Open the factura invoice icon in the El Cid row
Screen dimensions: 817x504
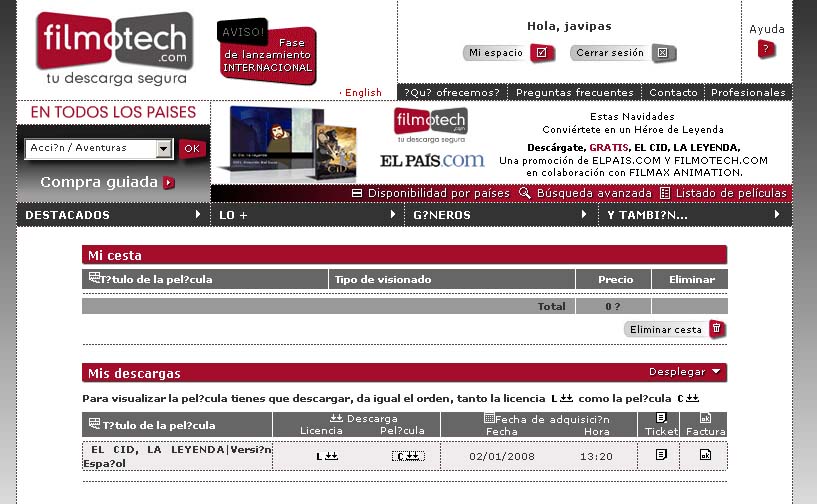pos(705,455)
